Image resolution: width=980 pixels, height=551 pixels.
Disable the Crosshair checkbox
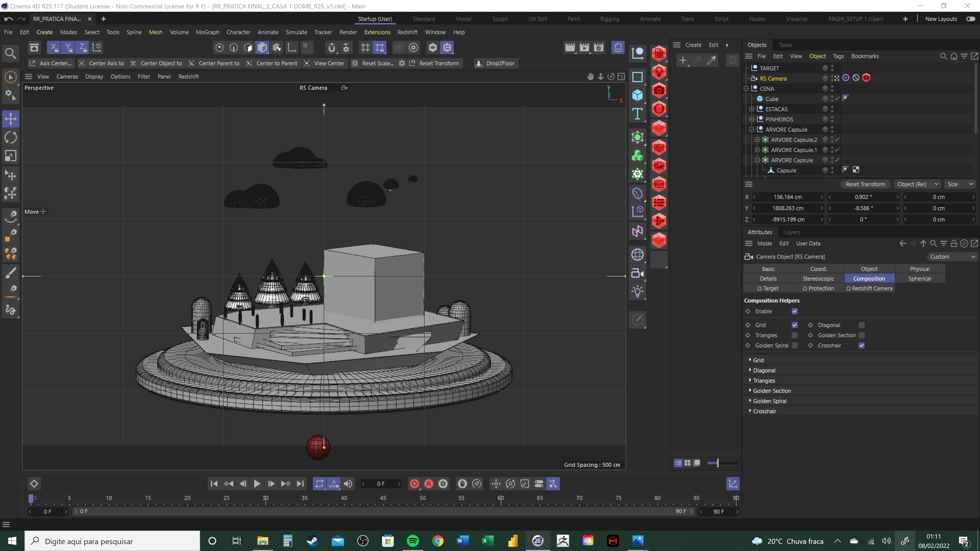click(861, 346)
